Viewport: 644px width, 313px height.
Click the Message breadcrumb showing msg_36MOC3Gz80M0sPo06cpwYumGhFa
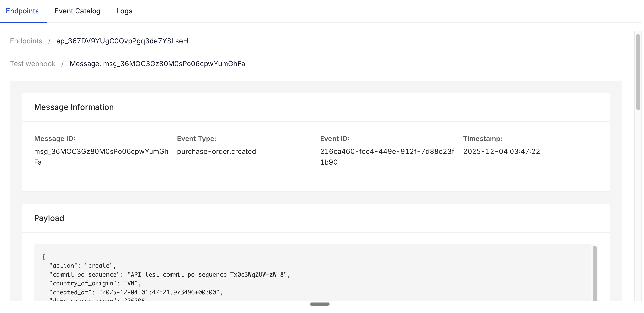[x=157, y=64]
